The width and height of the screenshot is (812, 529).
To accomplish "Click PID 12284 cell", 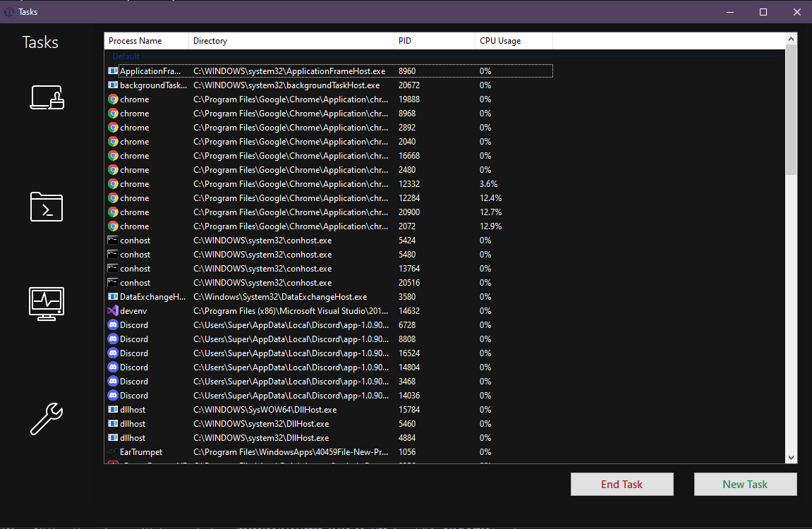I will click(409, 198).
